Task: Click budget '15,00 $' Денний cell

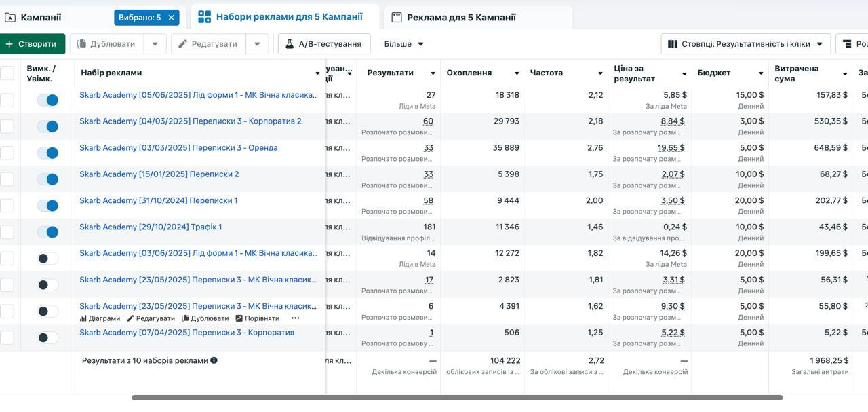Action: [x=750, y=95]
